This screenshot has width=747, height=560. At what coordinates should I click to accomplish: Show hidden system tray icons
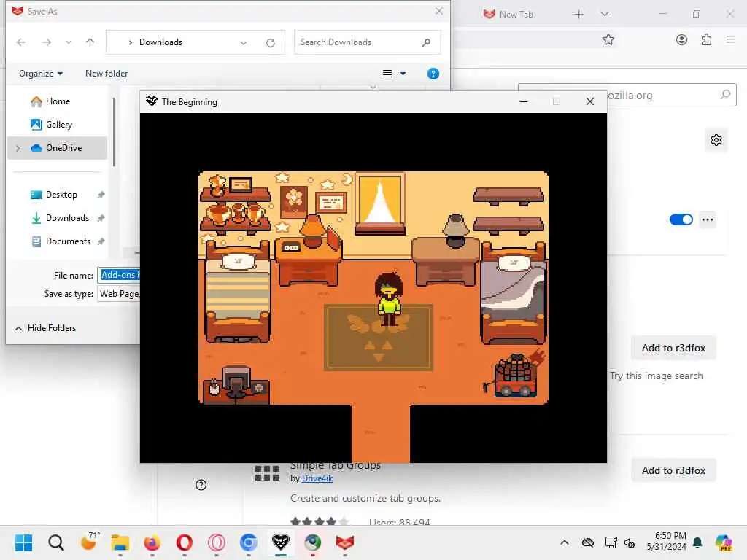tap(564, 542)
